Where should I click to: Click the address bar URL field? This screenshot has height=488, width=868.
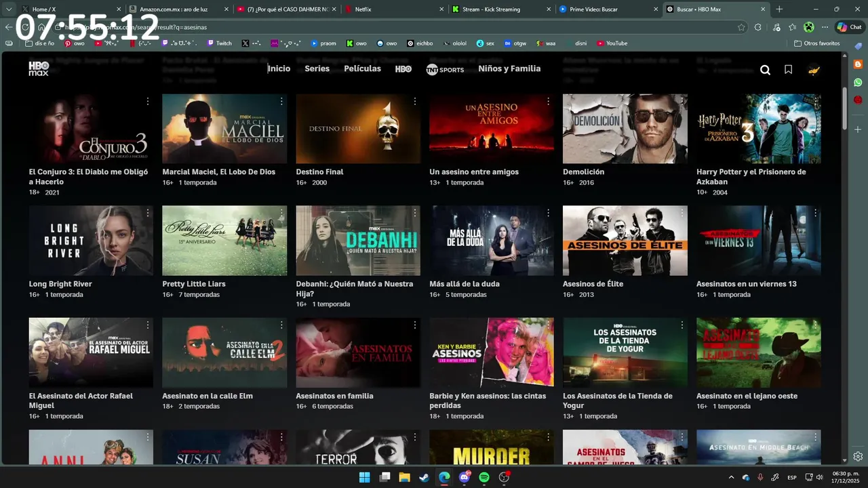[400, 27]
